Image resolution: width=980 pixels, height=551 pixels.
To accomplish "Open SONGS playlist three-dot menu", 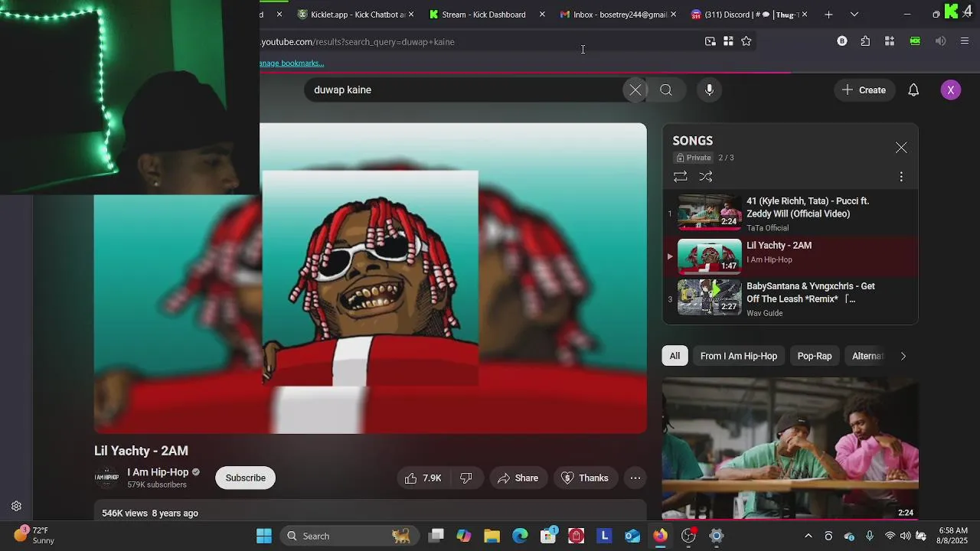I will click(x=901, y=177).
